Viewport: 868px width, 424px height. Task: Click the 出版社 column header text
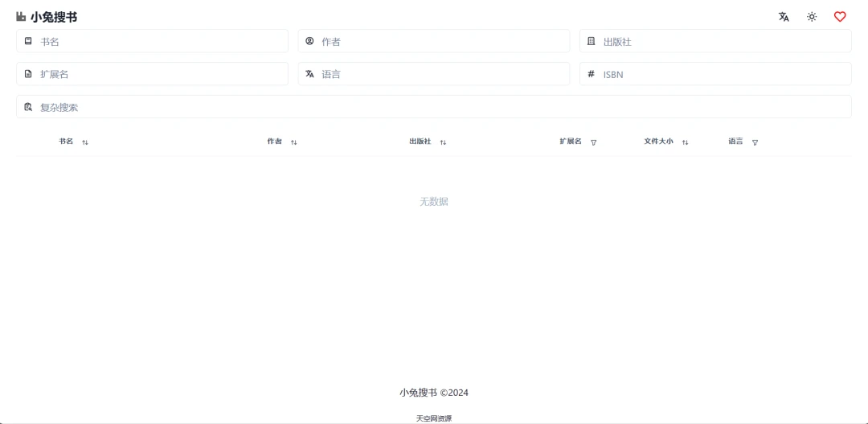pyautogui.click(x=420, y=142)
